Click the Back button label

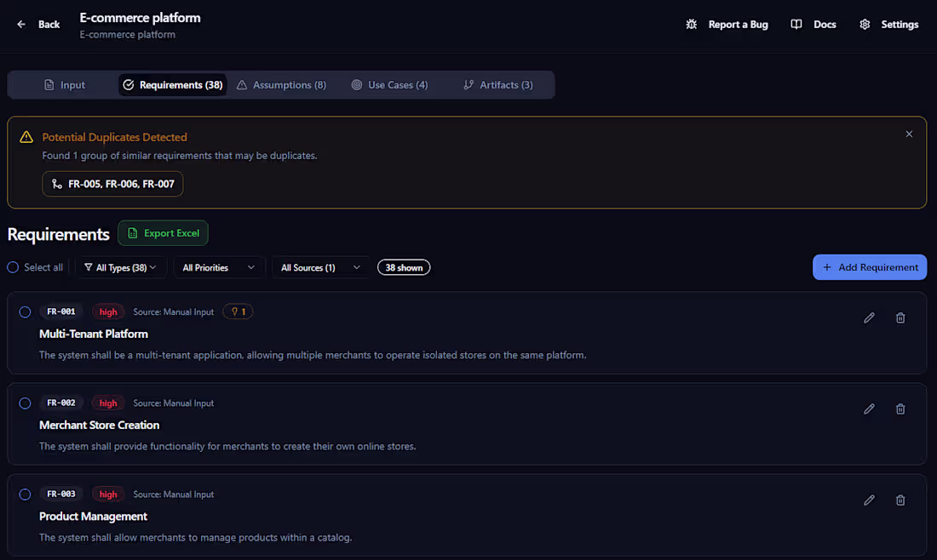49,25
